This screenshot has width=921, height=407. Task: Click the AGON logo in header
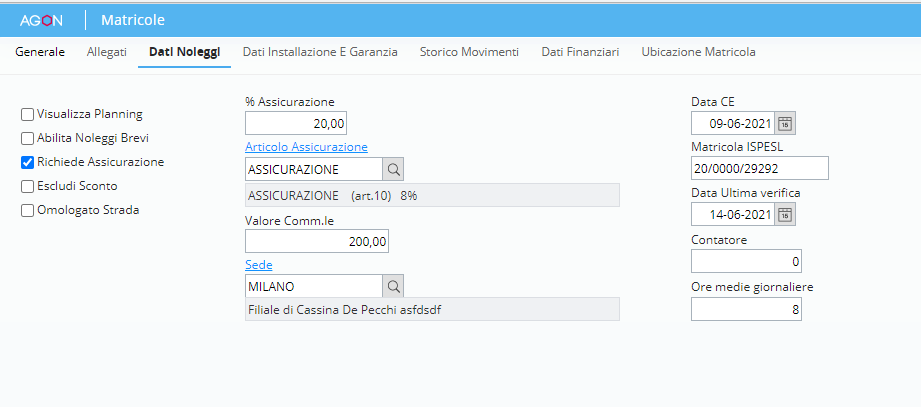click(x=42, y=20)
